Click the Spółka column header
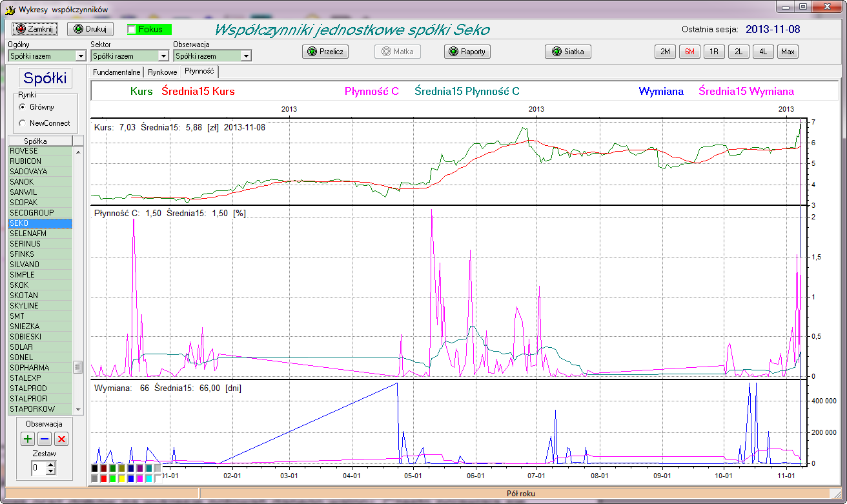This screenshot has width=847, height=504. click(40, 141)
